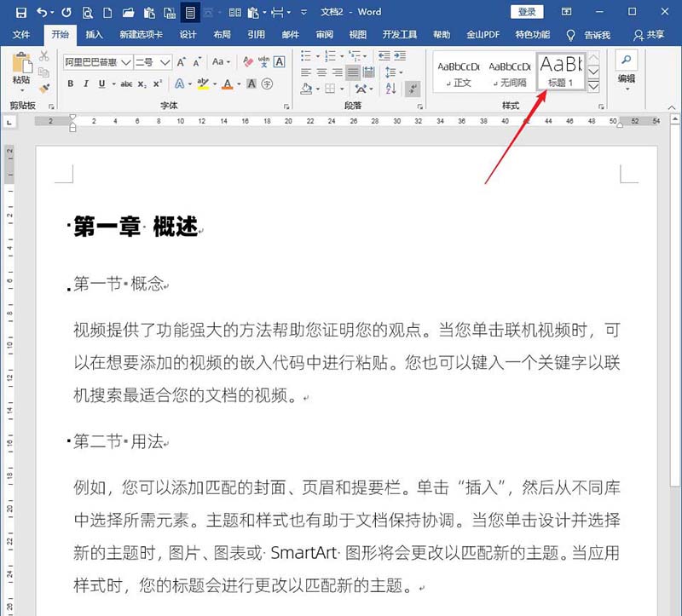Apply text highlight color
The image size is (682, 616).
204,82
